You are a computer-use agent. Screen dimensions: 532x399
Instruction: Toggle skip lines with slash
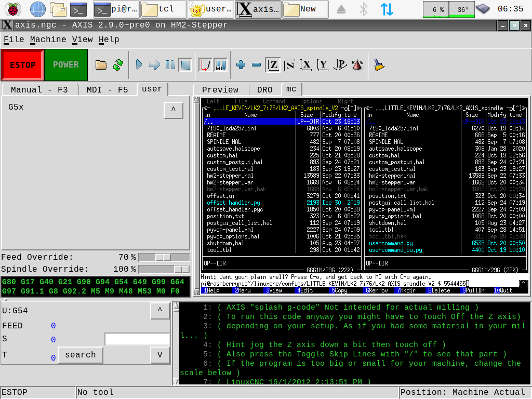point(205,65)
